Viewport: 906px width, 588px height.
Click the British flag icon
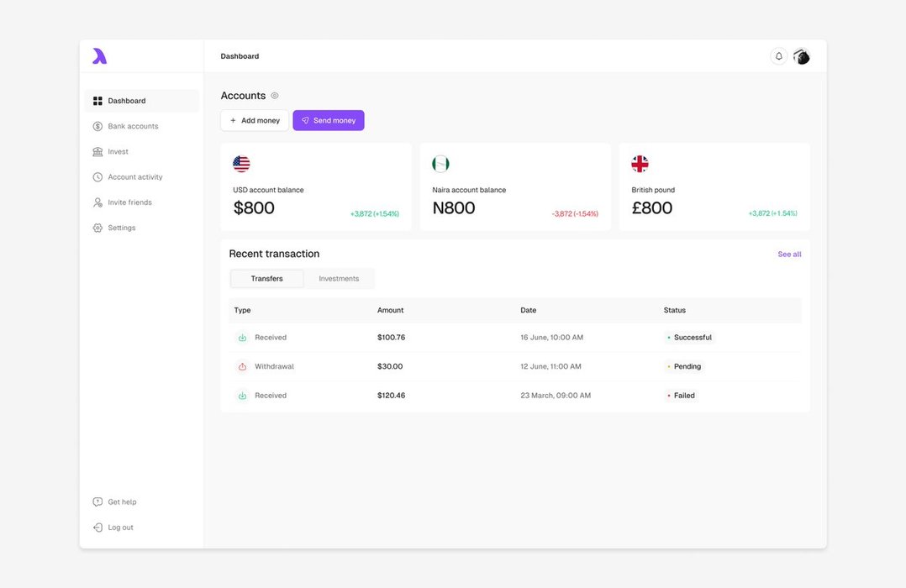point(640,164)
